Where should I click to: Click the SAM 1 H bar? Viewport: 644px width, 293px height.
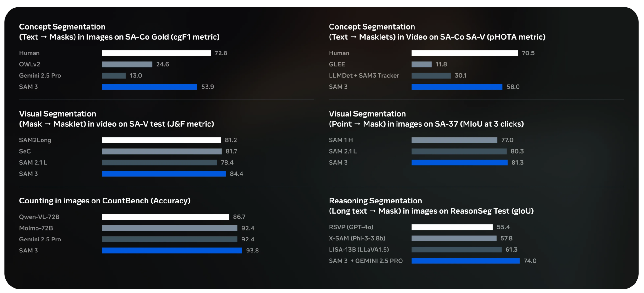coord(454,140)
